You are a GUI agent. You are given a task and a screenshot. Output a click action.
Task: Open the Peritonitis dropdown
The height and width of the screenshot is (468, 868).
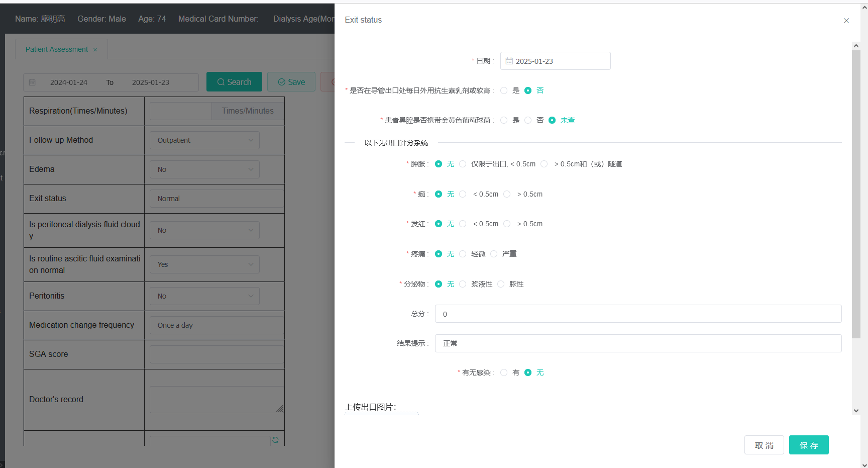[x=204, y=296]
